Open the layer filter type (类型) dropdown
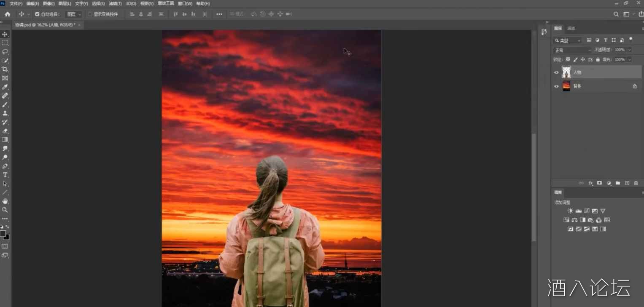644x307 pixels. [x=568, y=40]
